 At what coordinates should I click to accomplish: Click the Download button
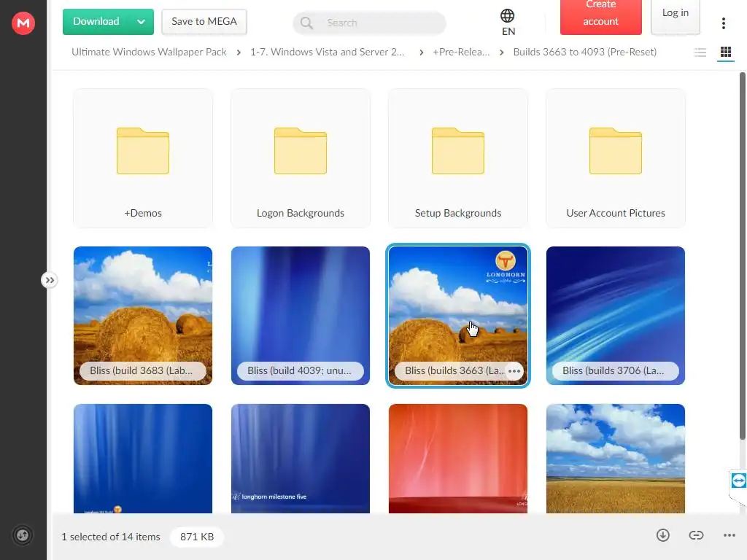coord(96,21)
